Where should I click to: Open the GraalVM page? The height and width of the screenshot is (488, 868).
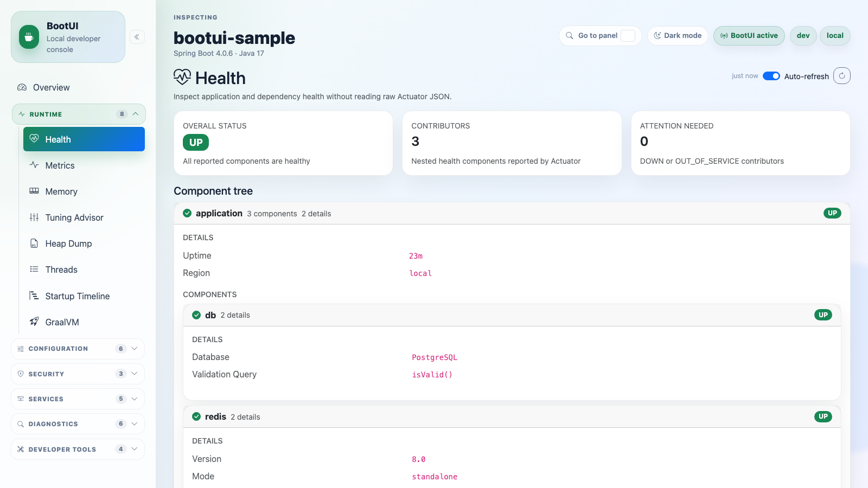(x=84, y=322)
